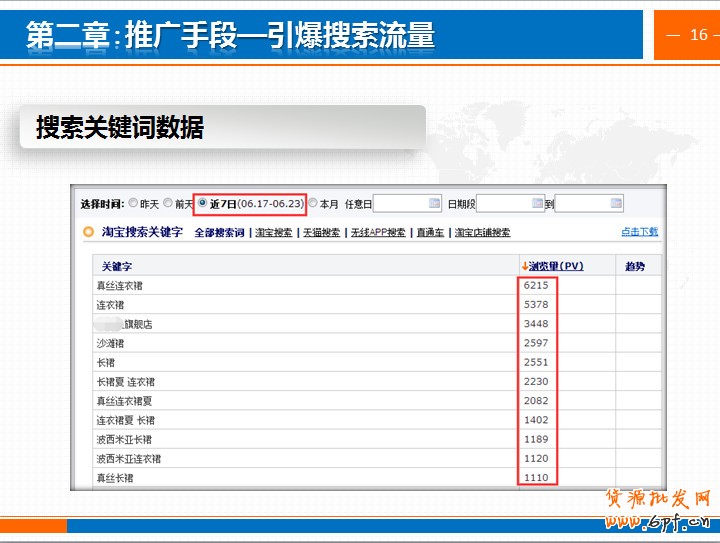720x543 pixels.
Task: Switch to the 全部搜索词 tab
Action: click(x=219, y=233)
